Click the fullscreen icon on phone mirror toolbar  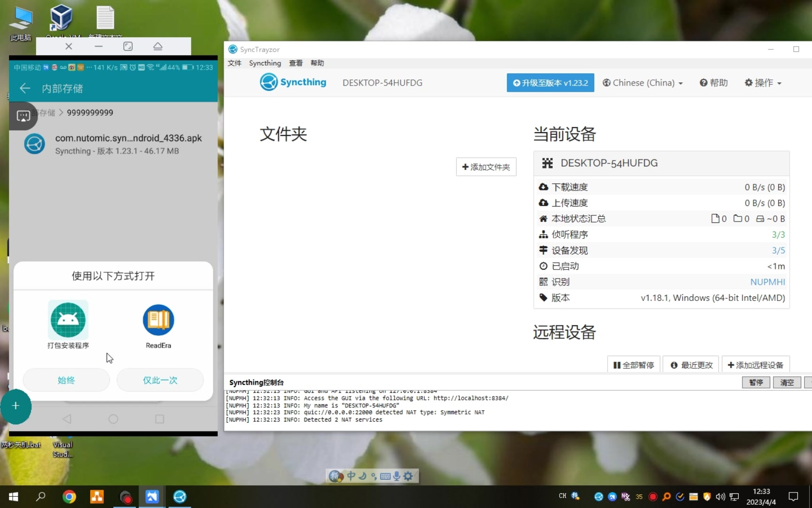coord(128,46)
